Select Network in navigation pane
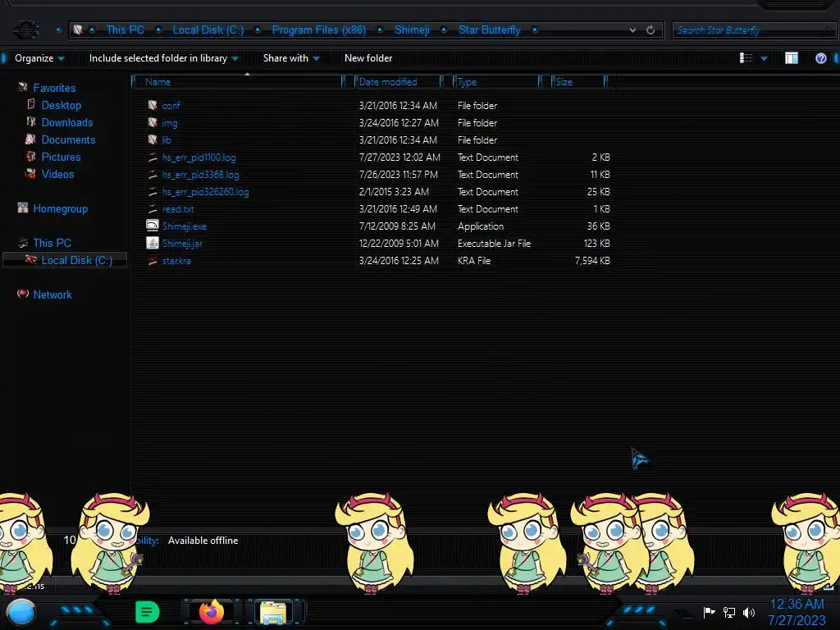This screenshot has width=840, height=630. point(52,294)
